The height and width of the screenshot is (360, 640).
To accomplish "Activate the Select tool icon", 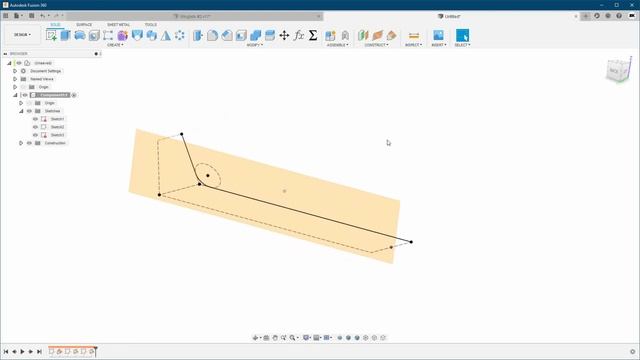I will [462, 35].
